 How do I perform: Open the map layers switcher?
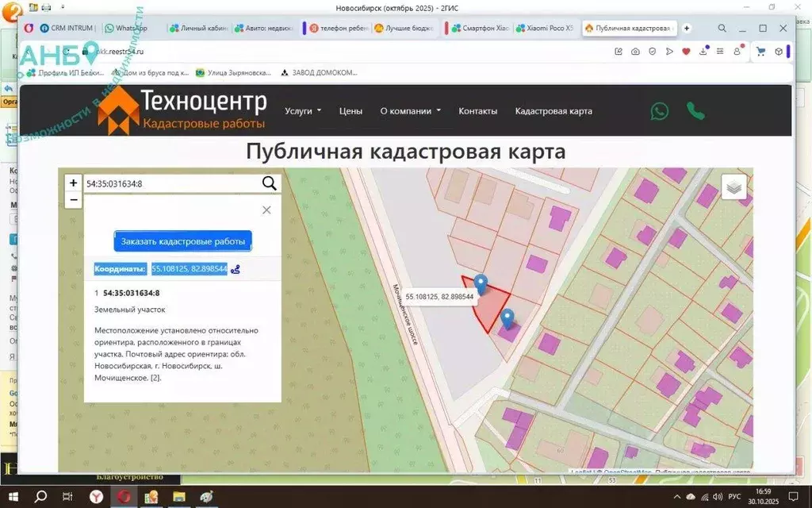click(734, 187)
